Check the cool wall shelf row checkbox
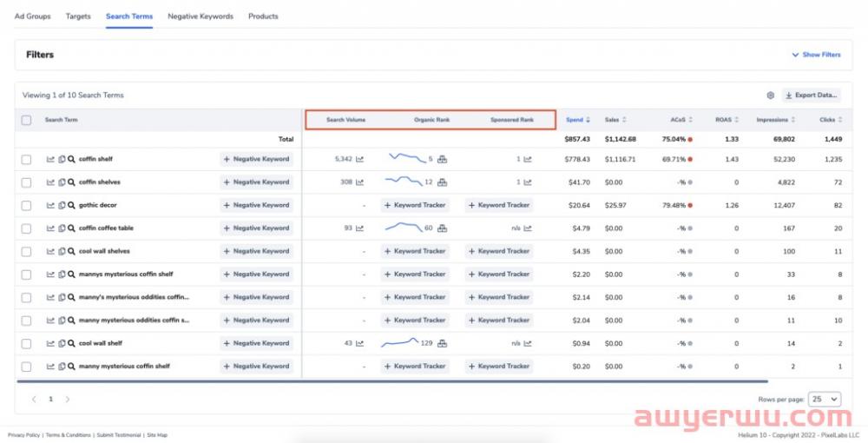Image resolution: width=868 pixels, height=443 pixels. [x=26, y=343]
